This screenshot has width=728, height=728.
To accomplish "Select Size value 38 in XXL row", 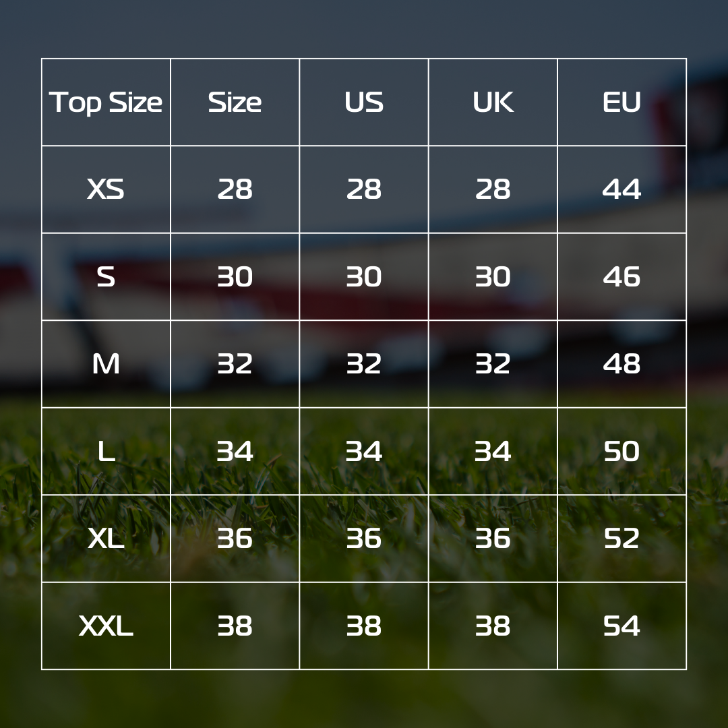I will [x=235, y=626].
